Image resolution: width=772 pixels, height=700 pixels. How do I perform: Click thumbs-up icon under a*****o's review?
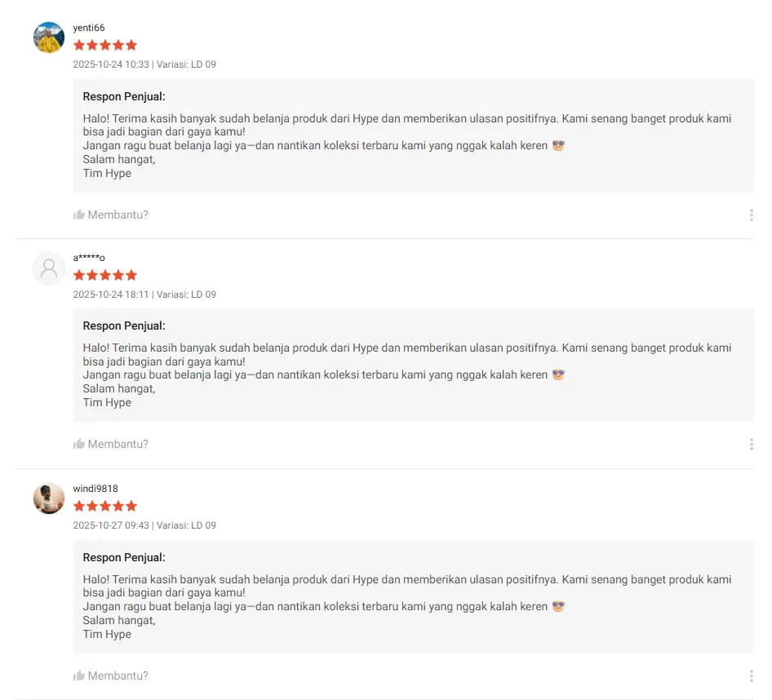tap(79, 445)
